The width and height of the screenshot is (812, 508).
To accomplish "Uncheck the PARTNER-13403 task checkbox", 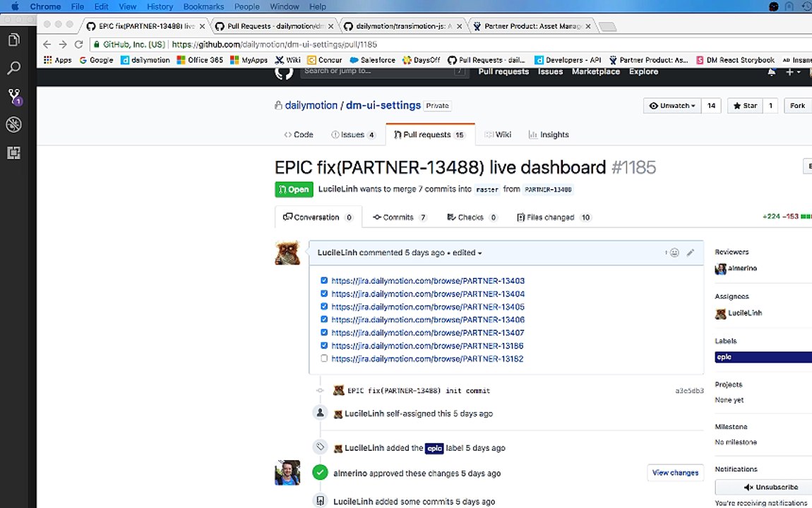I will pos(324,280).
